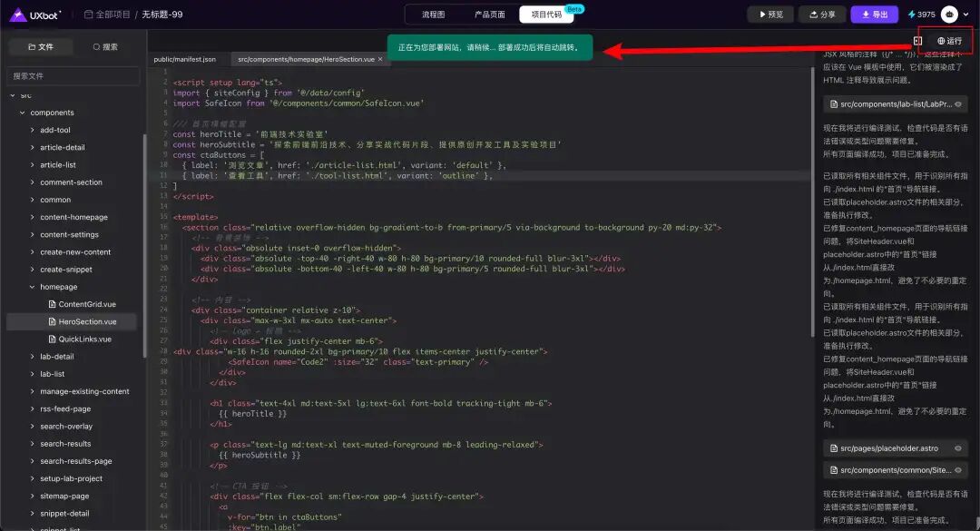Expand the common folder
The image size is (980, 531).
pos(33,200)
